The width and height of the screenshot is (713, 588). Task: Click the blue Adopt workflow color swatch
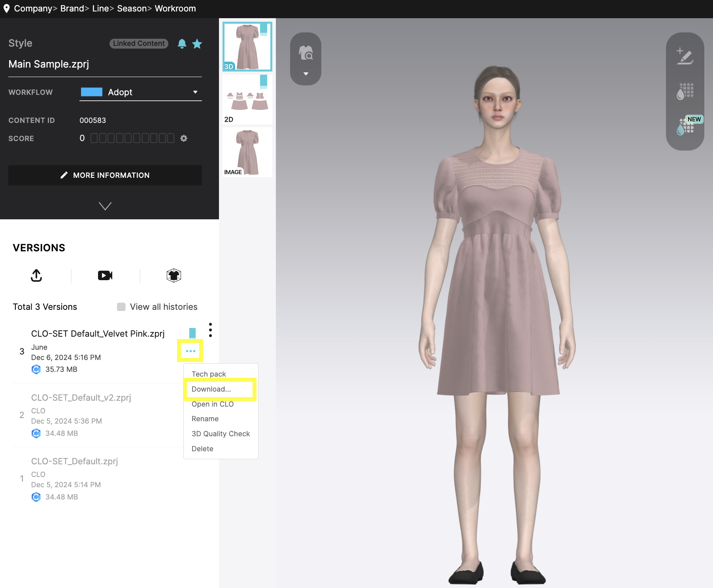click(92, 92)
